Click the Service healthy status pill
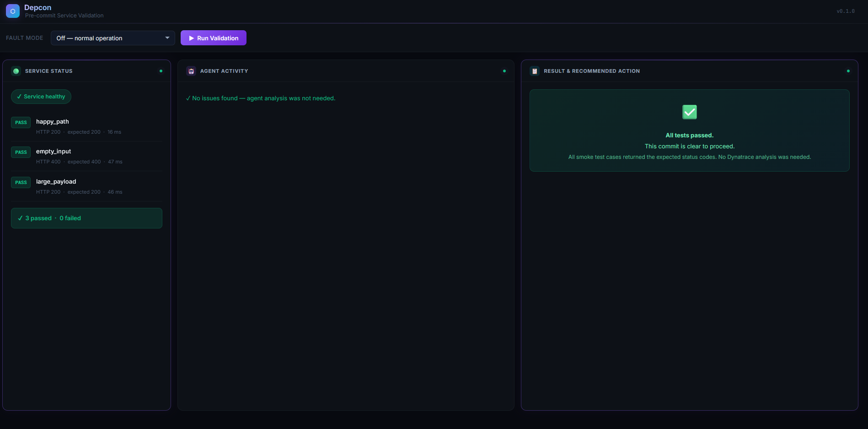The width and height of the screenshot is (868, 429). [x=41, y=97]
